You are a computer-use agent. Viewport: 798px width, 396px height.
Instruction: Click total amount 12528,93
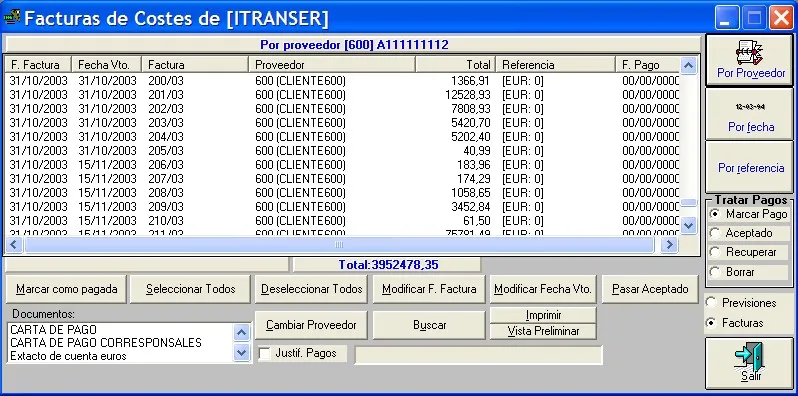pyautogui.click(x=467, y=95)
